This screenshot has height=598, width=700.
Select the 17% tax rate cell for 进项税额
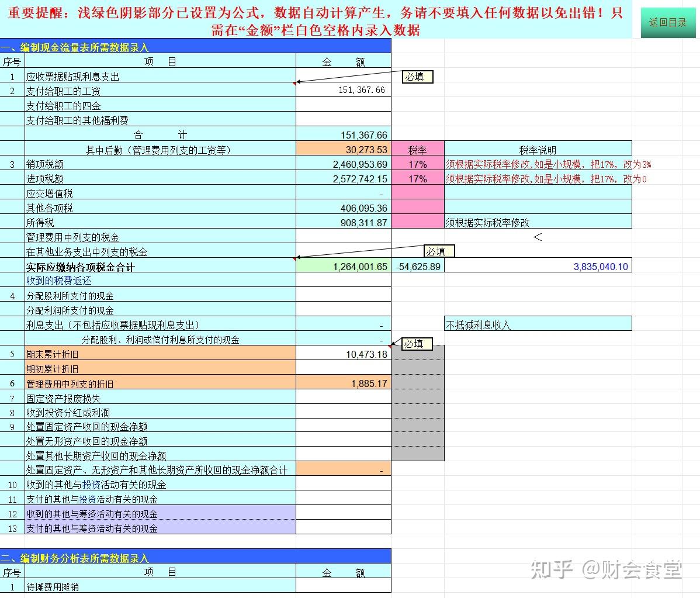click(418, 179)
